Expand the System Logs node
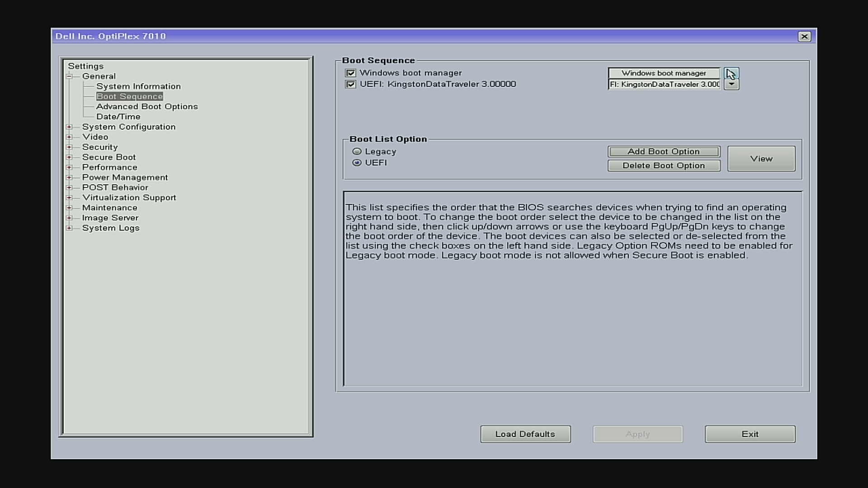 [69, 228]
